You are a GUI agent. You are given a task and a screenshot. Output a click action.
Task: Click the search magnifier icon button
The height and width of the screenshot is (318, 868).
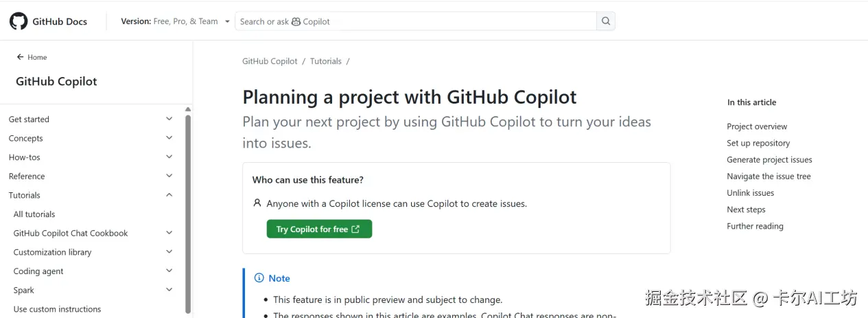606,21
